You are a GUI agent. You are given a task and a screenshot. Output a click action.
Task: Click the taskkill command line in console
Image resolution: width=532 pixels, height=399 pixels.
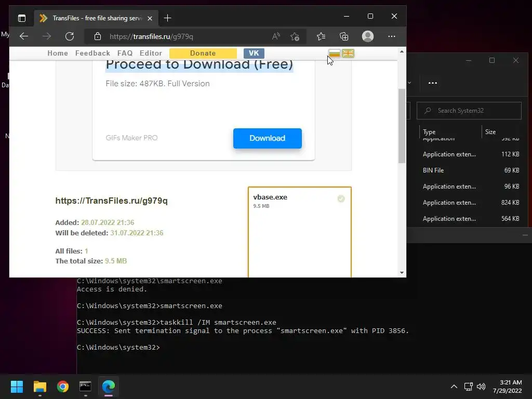coord(177,322)
